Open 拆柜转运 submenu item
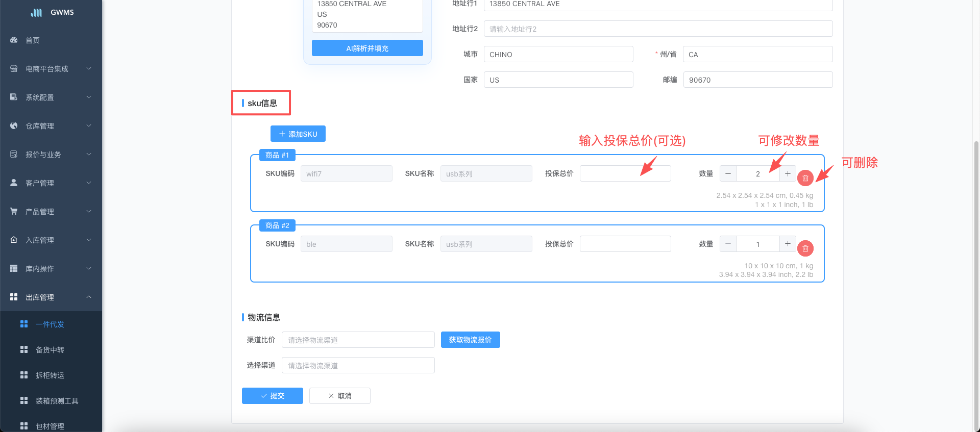This screenshot has height=432, width=980. point(51,375)
